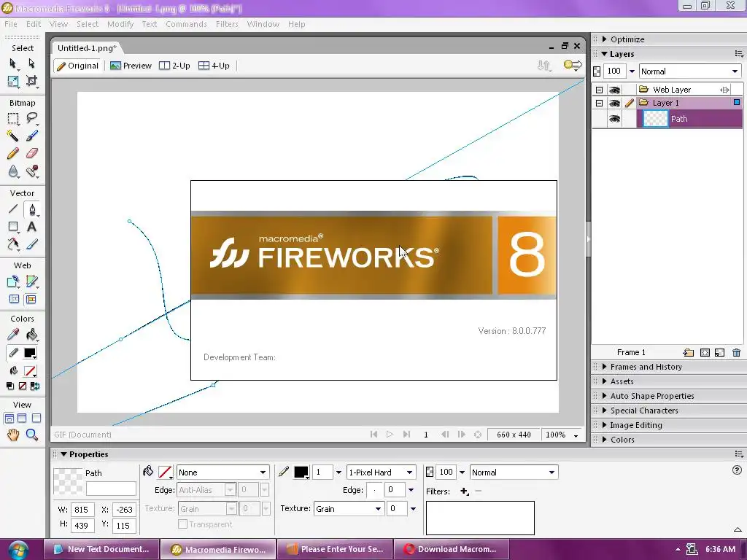Open the Modify menu
The height and width of the screenshot is (560, 747).
click(x=120, y=24)
